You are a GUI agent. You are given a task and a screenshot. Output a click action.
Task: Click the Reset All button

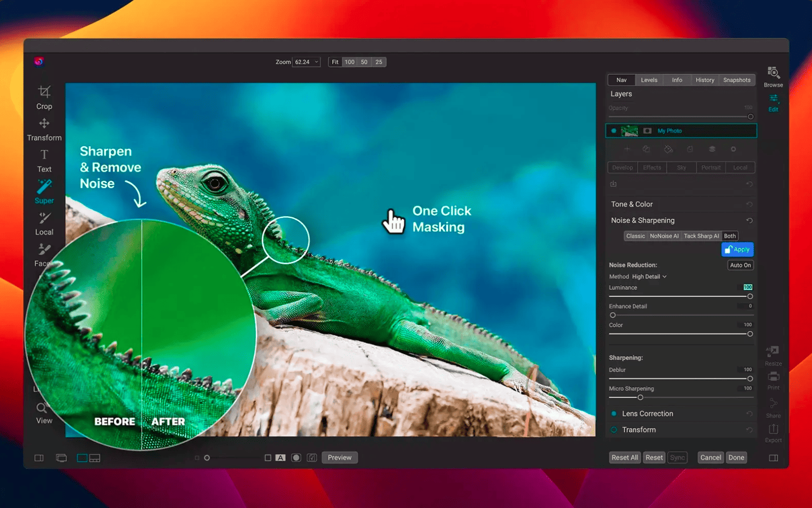coord(625,458)
